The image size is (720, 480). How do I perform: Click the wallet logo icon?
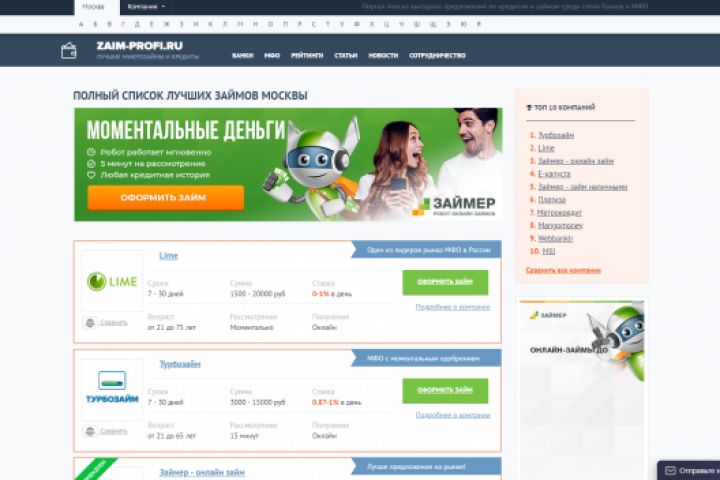pyautogui.click(x=69, y=51)
